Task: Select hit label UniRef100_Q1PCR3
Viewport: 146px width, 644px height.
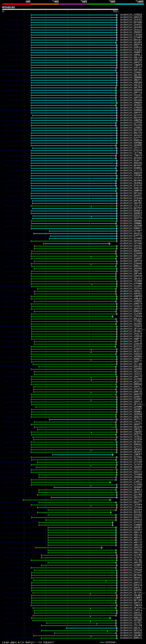Action: 131,246
